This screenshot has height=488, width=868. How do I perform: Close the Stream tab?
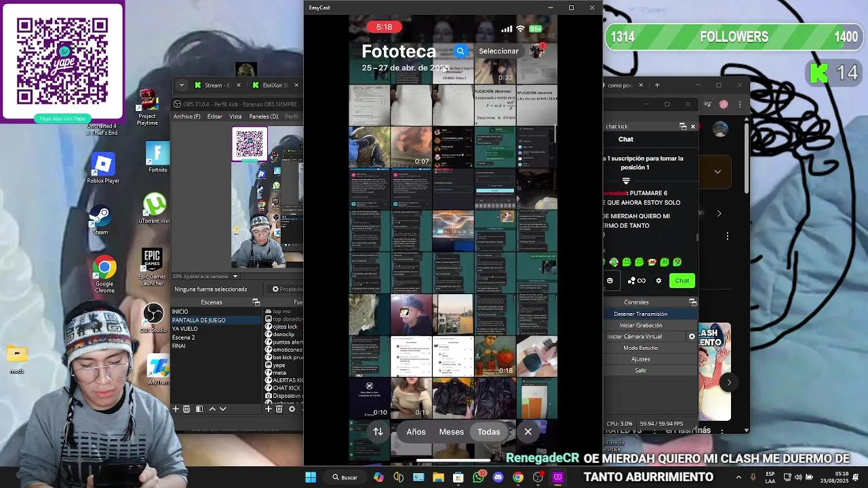tap(238, 85)
